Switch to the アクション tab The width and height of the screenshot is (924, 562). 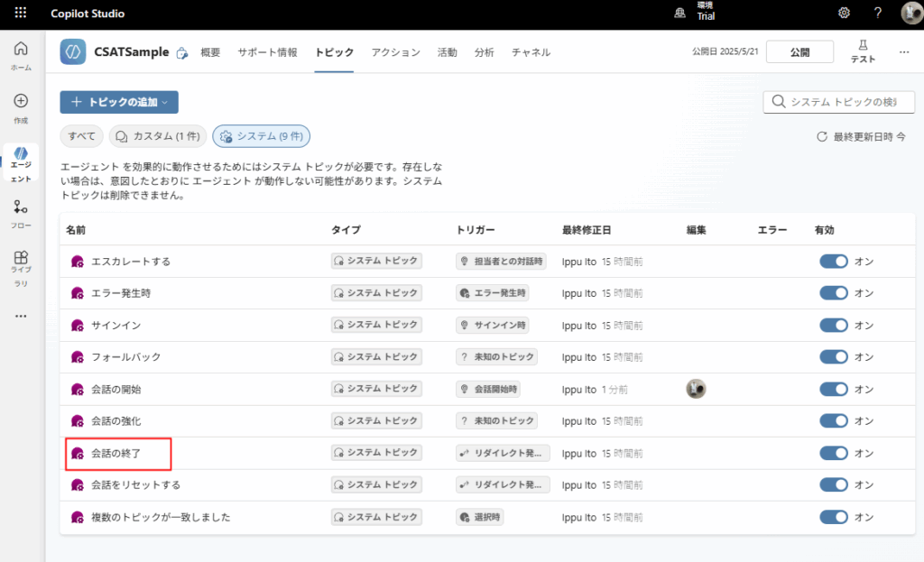(395, 52)
